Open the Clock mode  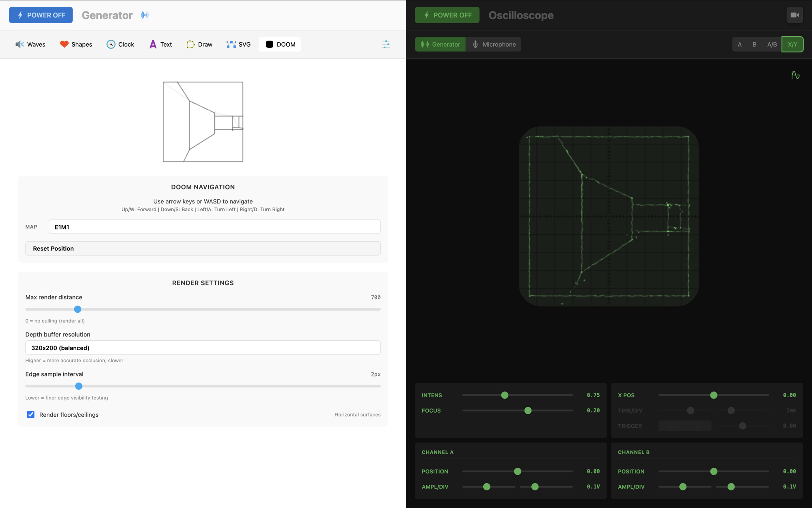coord(120,44)
